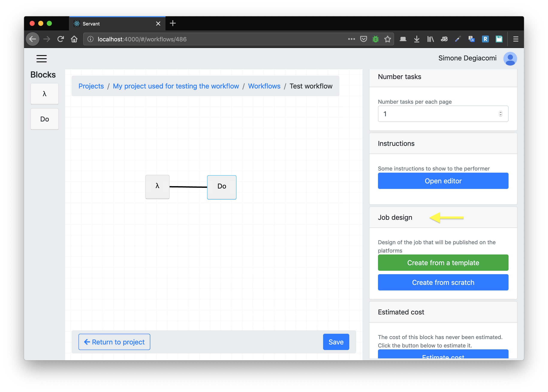Image resolution: width=548 pixels, height=392 pixels.
Task: Select the Do block in Blocks palette
Action: pos(44,119)
